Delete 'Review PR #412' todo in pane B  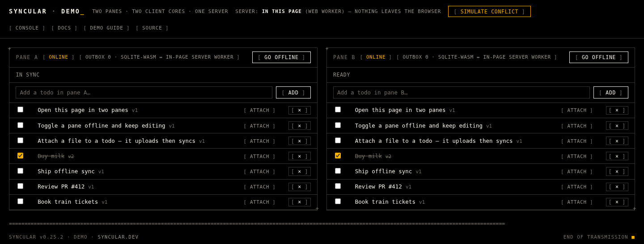[x=617, y=187]
